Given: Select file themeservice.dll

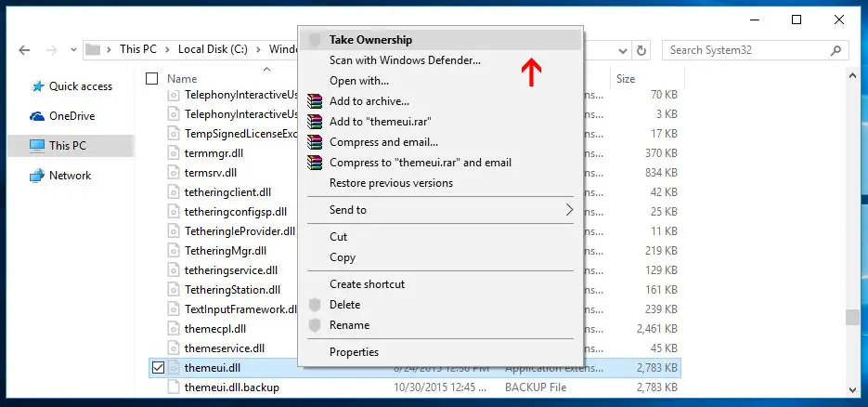Looking at the screenshot, I should pos(225,348).
